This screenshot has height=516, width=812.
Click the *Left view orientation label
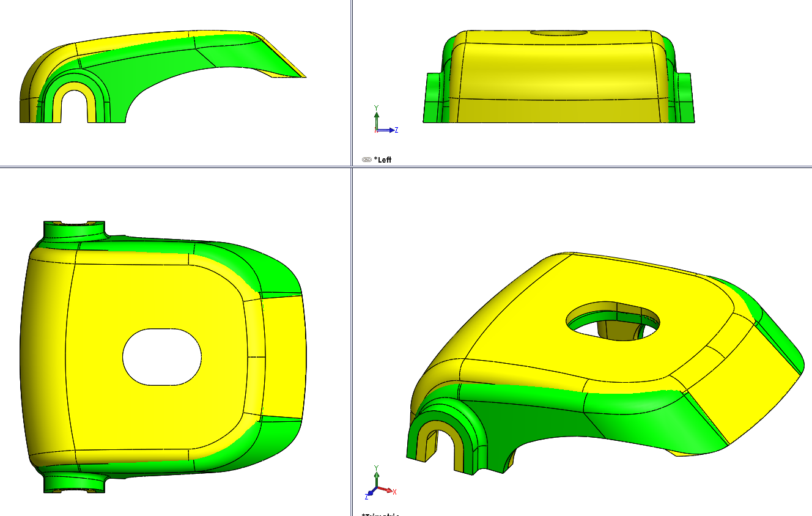click(x=383, y=160)
